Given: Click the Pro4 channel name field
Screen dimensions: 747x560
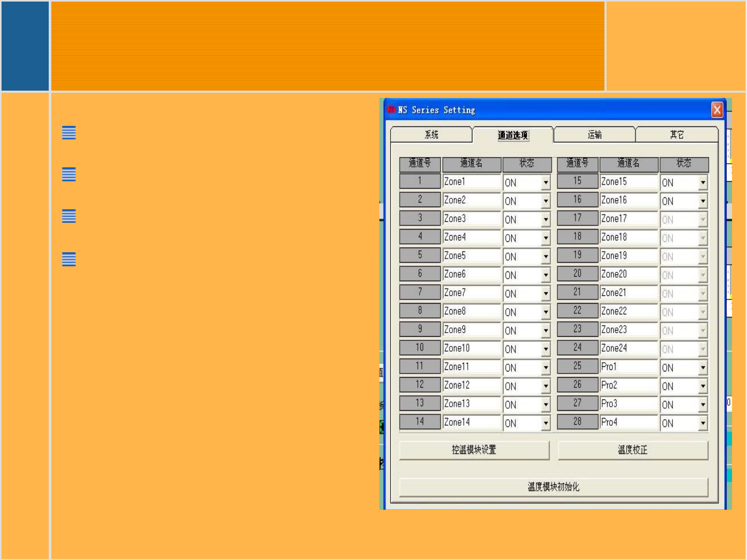Looking at the screenshot, I should pos(629,422).
